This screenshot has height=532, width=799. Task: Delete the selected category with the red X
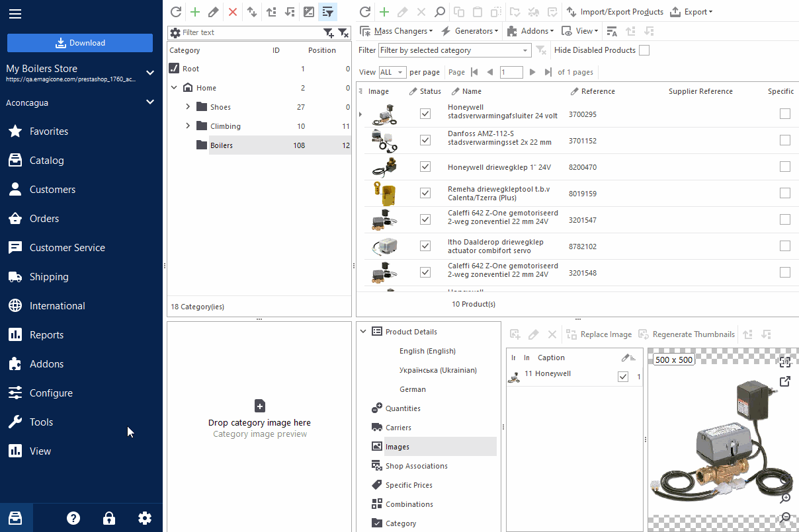[x=233, y=12]
